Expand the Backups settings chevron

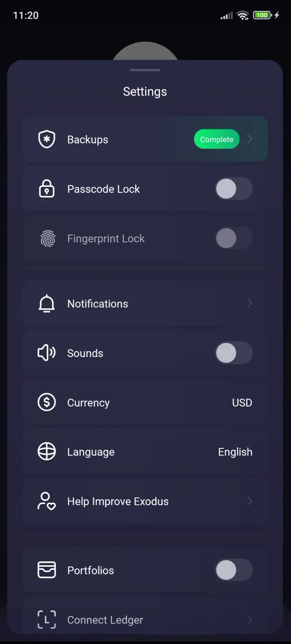(249, 139)
